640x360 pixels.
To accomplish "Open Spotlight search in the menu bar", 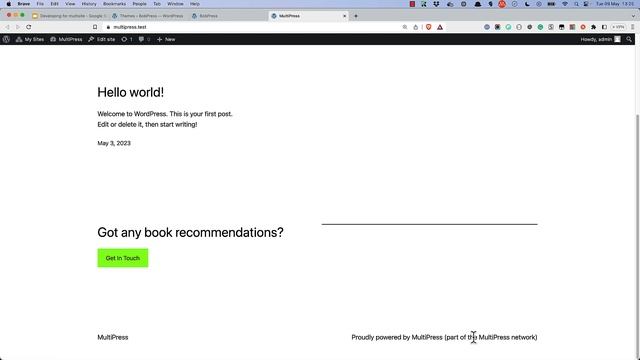I will (x=576, y=4).
